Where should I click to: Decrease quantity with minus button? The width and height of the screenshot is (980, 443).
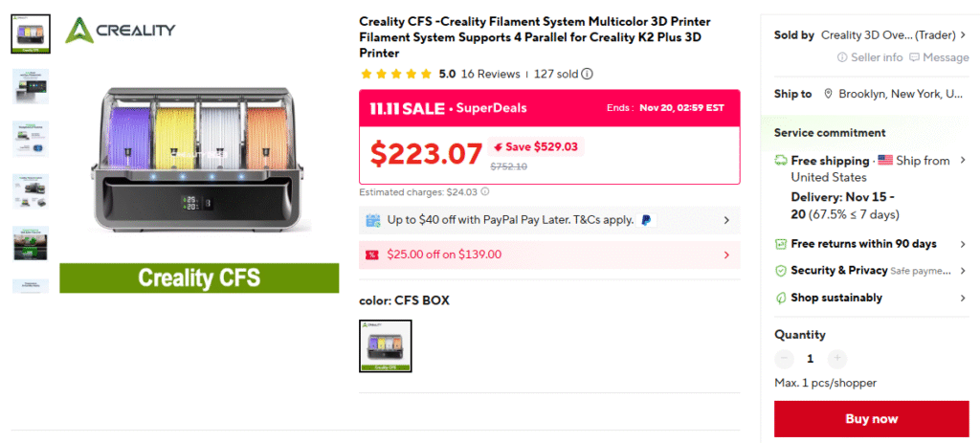(785, 359)
